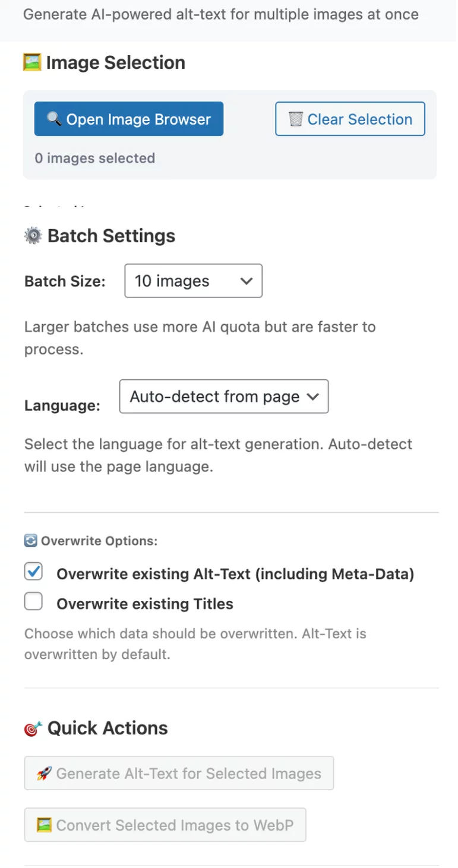
Task: Click the 'Overwrite existing Titles' label text
Action: point(144,604)
